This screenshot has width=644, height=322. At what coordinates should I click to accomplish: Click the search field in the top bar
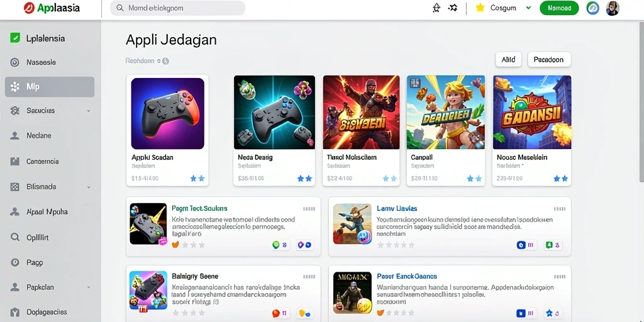(177, 8)
